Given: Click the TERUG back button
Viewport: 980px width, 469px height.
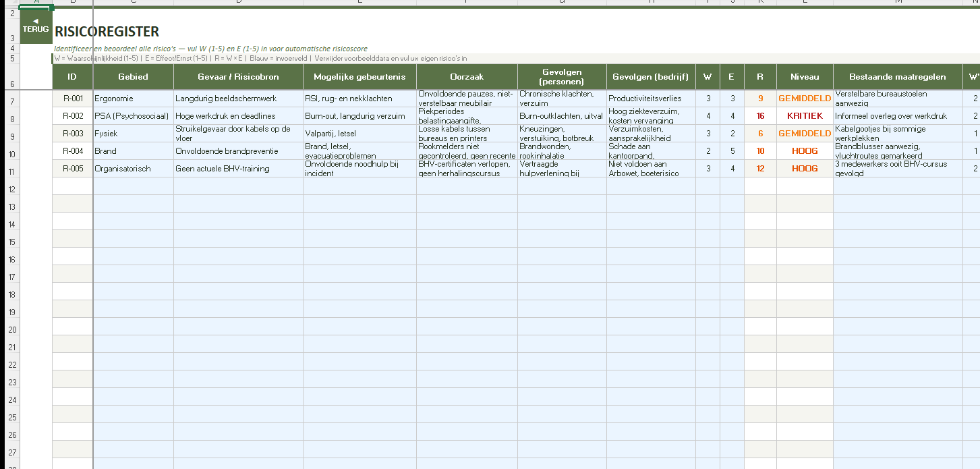Looking at the screenshot, I should point(36,26).
